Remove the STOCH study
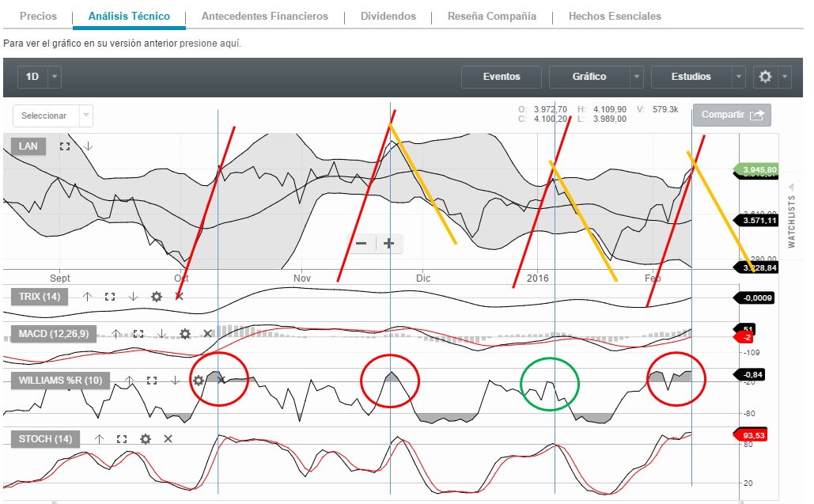The width and height of the screenshot is (814, 504). tap(168, 439)
